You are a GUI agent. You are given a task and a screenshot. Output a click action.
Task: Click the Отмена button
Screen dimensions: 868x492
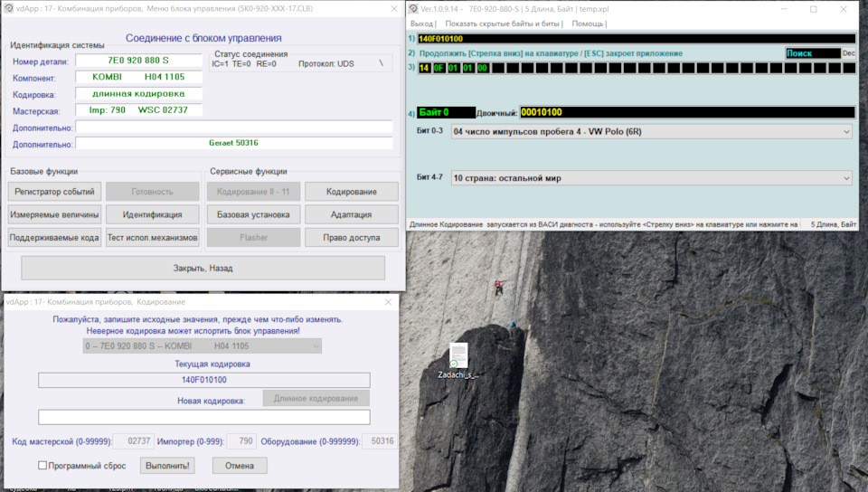point(240,466)
